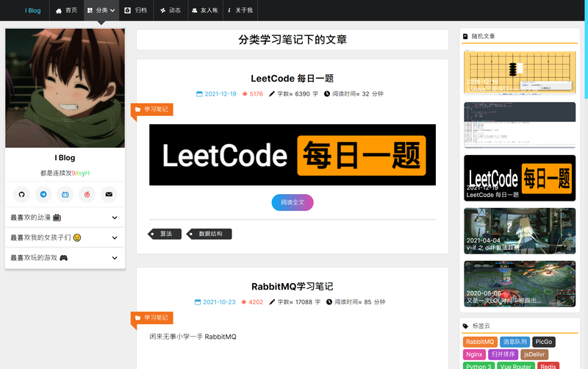Click the anime avatar profile image
The height and width of the screenshot is (369, 588).
coord(65,88)
